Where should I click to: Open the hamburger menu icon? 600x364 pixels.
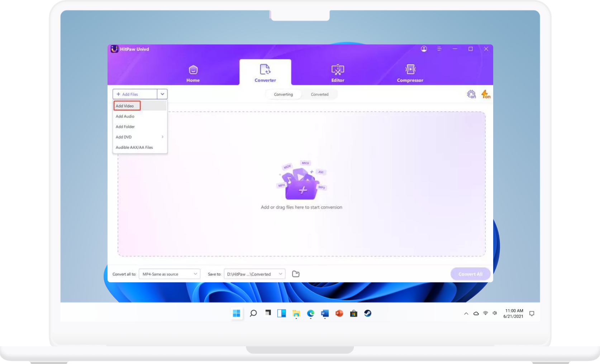tap(439, 49)
